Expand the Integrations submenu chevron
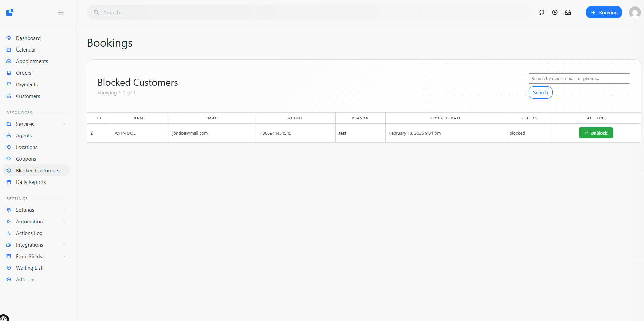The width and height of the screenshot is (644, 321). click(x=64, y=245)
